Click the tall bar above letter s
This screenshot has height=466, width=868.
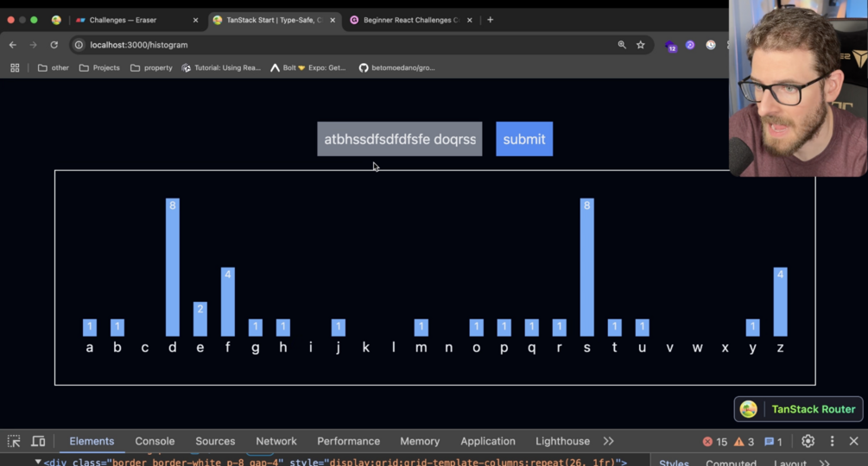pos(586,267)
